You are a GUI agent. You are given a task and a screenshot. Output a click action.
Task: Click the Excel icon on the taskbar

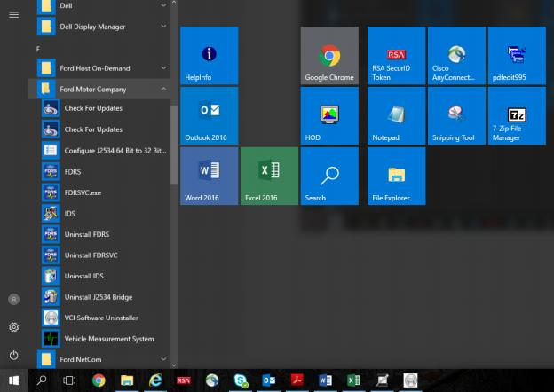pos(353,380)
